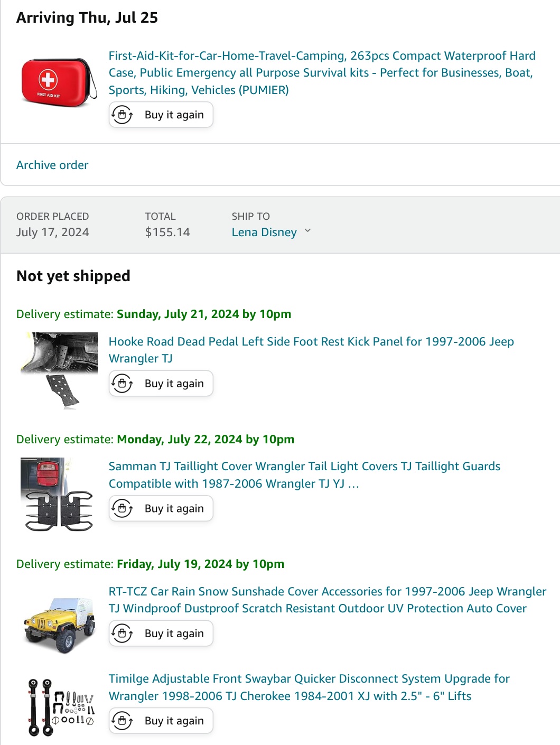This screenshot has height=745, width=560.
Task: Open the Timilge Adjustable Front Swaybar link
Action: (x=309, y=687)
